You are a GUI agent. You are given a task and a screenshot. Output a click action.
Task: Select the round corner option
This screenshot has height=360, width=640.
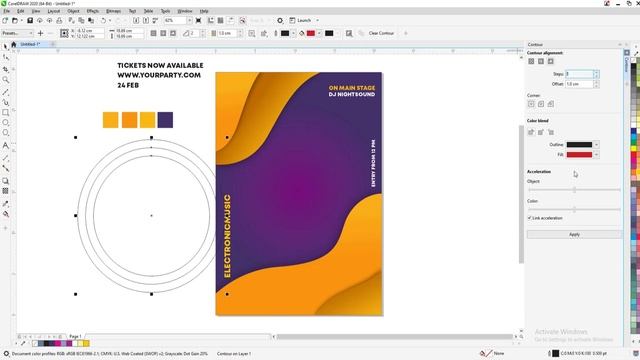click(x=541, y=104)
